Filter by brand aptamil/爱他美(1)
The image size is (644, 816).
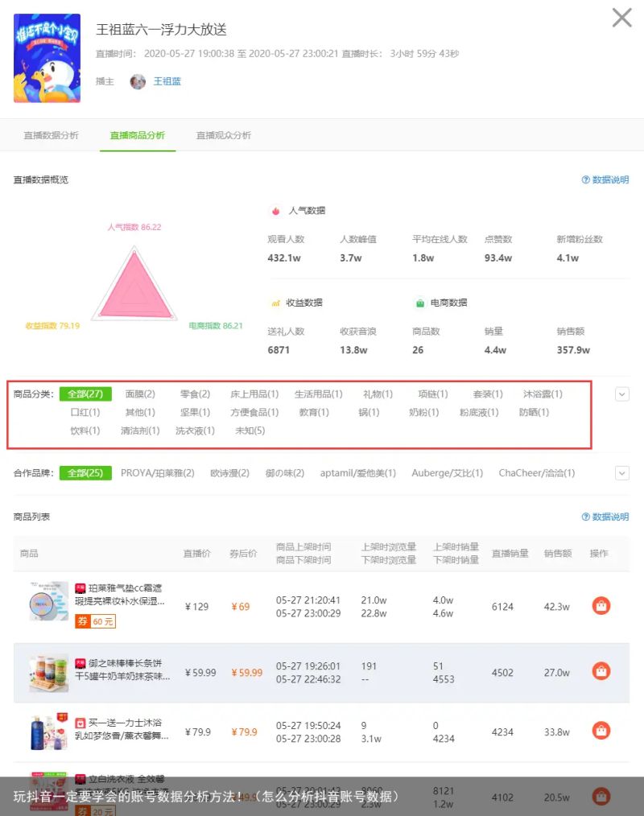(358, 473)
